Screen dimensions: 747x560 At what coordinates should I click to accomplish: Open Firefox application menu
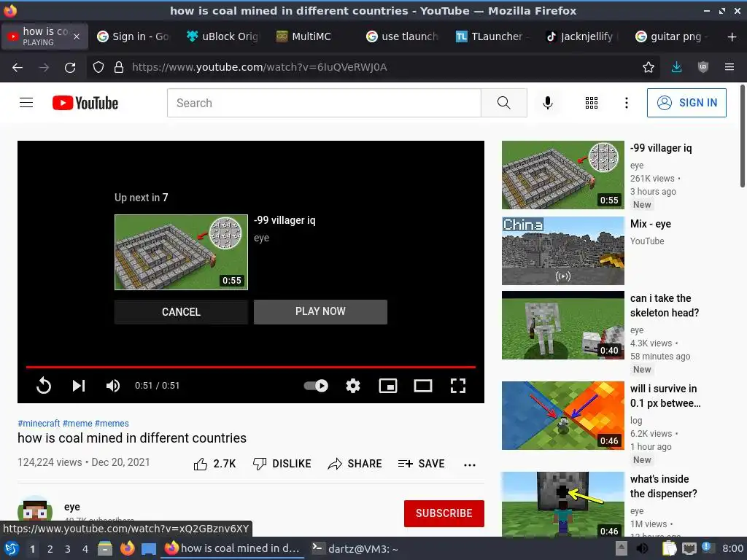729,67
